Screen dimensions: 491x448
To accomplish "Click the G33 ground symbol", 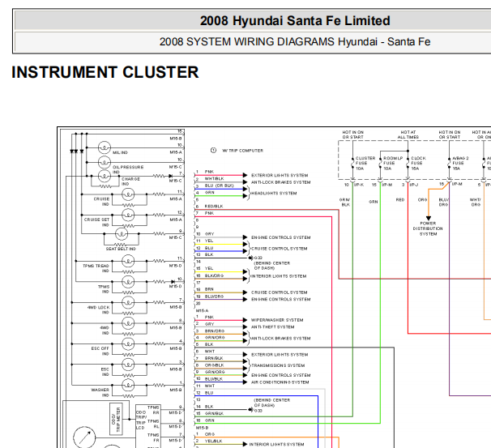I will [x=251, y=409].
